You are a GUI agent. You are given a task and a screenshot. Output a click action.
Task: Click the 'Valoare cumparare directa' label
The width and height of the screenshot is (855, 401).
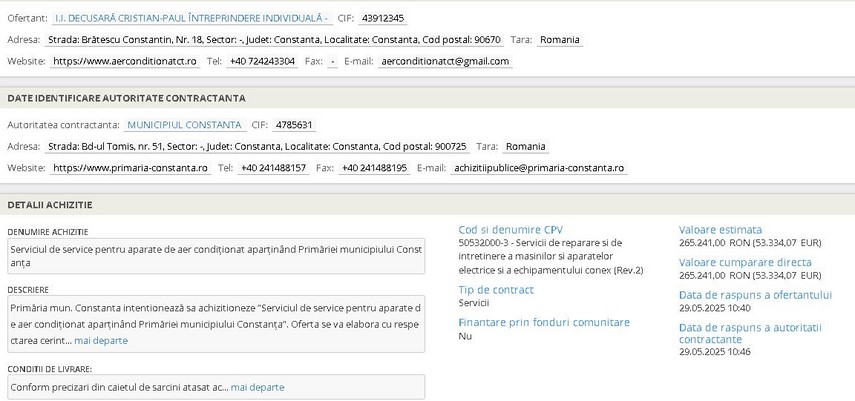745,262
